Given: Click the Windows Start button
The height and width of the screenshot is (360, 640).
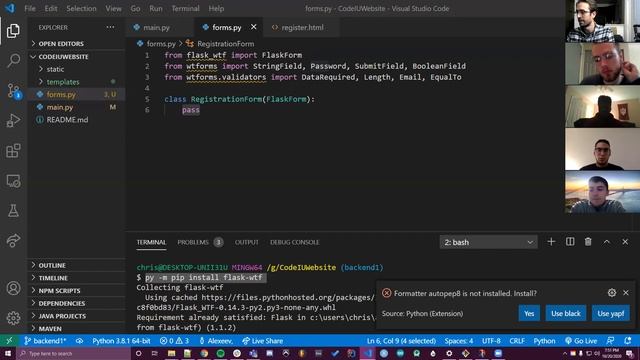Looking at the screenshot, I should (8, 353).
